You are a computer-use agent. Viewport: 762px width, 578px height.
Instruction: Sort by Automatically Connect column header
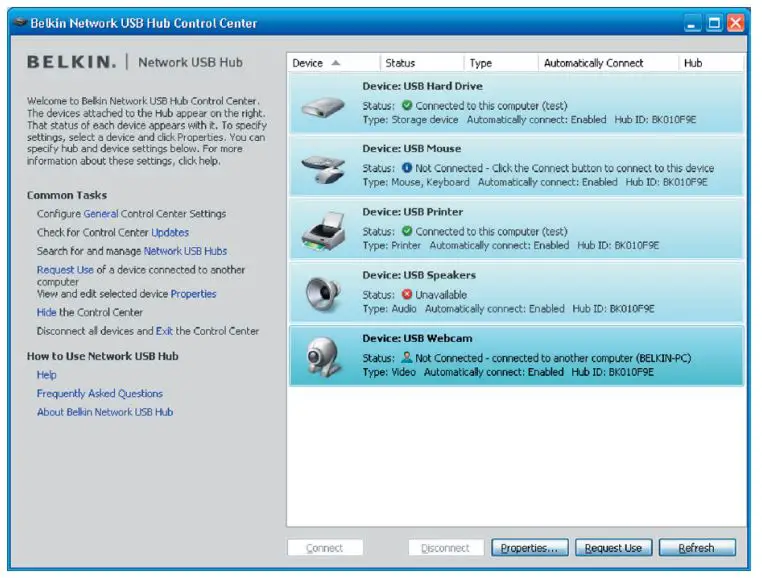[x=607, y=63]
